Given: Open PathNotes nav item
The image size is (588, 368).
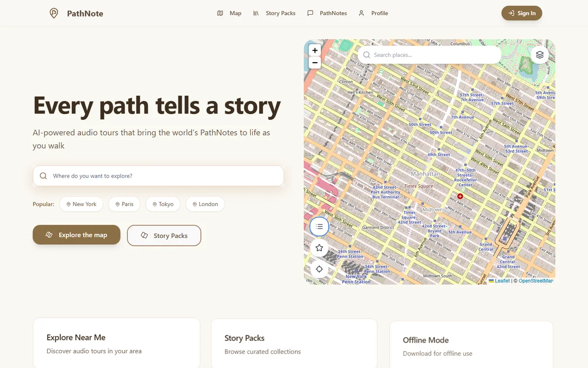Looking at the screenshot, I should pos(327,13).
